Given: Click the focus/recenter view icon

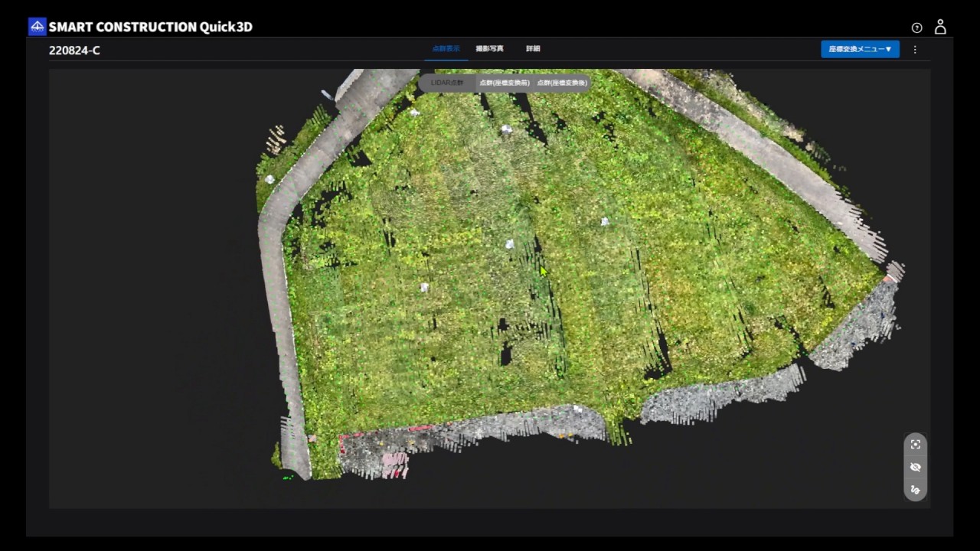Looking at the screenshot, I should [x=915, y=445].
